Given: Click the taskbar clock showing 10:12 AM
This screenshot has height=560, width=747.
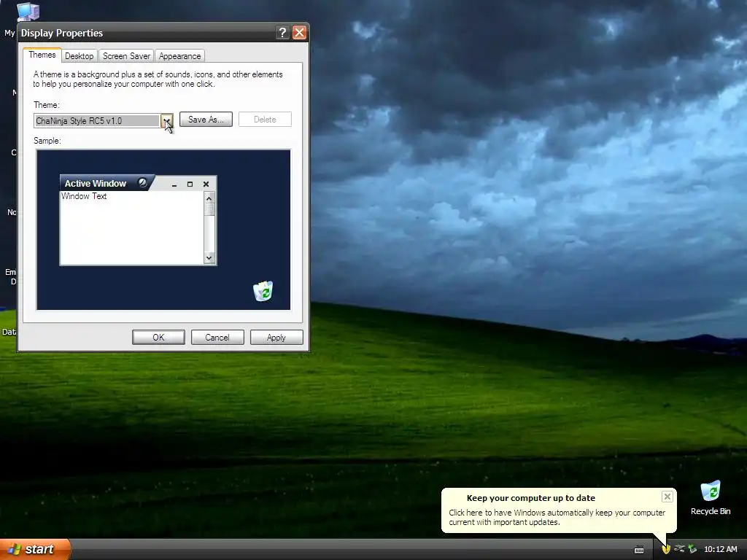Looking at the screenshot, I should coord(720,549).
